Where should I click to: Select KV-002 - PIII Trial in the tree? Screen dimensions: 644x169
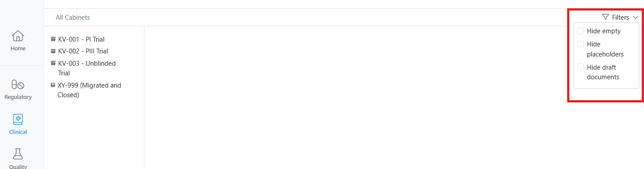click(83, 51)
